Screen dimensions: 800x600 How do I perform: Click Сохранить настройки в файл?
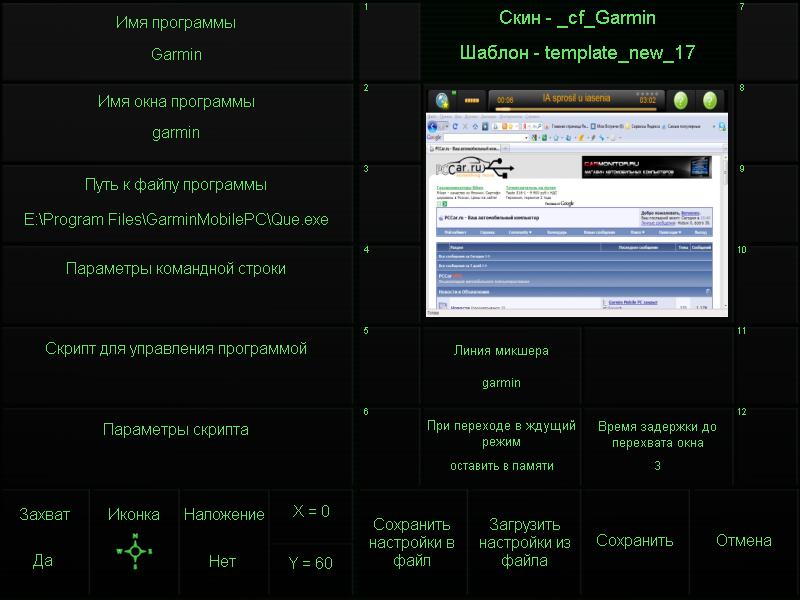[412, 542]
